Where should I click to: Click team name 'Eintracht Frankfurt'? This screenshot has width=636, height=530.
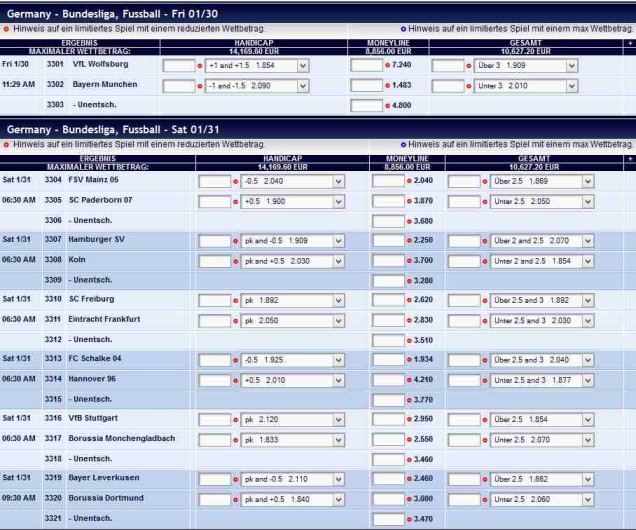click(x=104, y=319)
